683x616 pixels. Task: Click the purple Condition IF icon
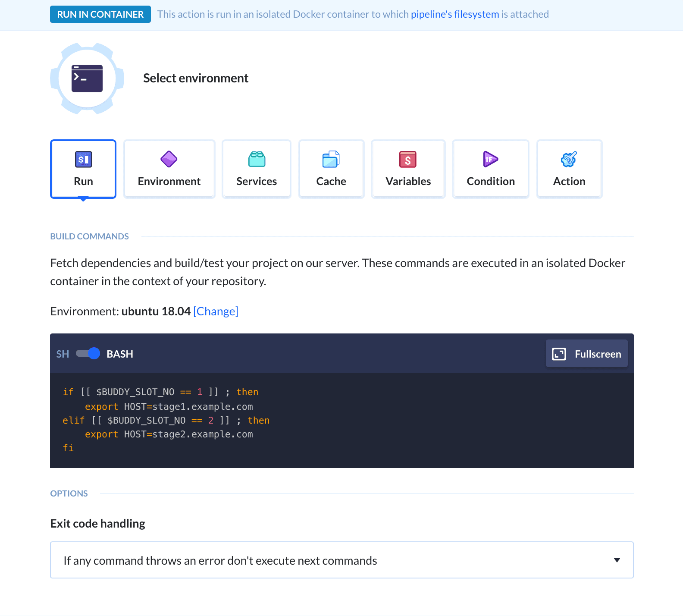tap(490, 159)
